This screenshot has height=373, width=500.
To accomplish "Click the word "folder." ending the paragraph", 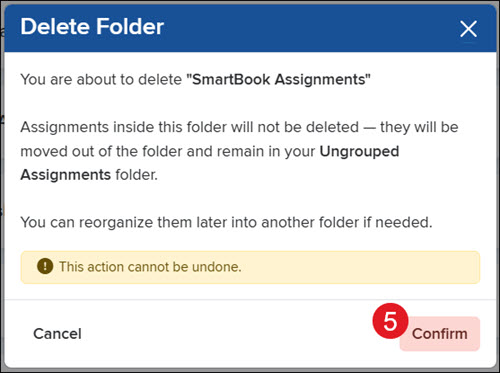I will tap(136, 175).
